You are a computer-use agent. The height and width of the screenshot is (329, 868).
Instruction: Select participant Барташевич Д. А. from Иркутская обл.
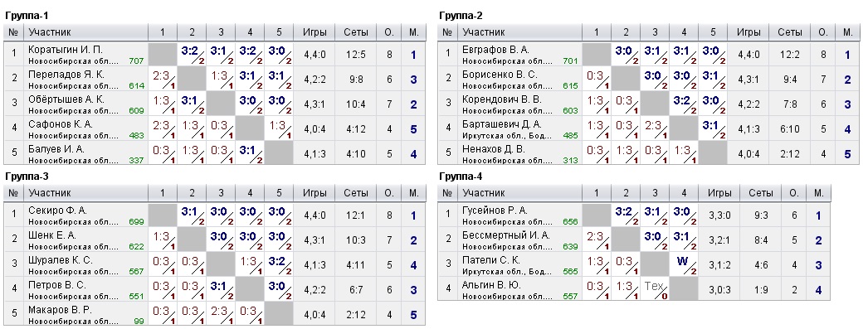click(x=502, y=124)
